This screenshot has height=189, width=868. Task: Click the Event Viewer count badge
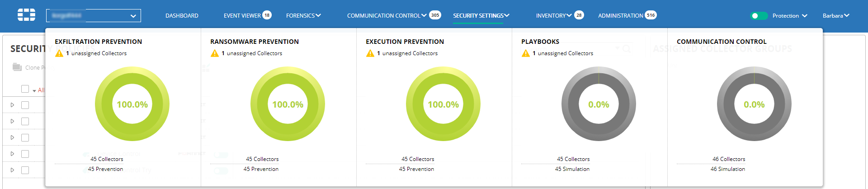pyautogui.click(x=267, y=15)
